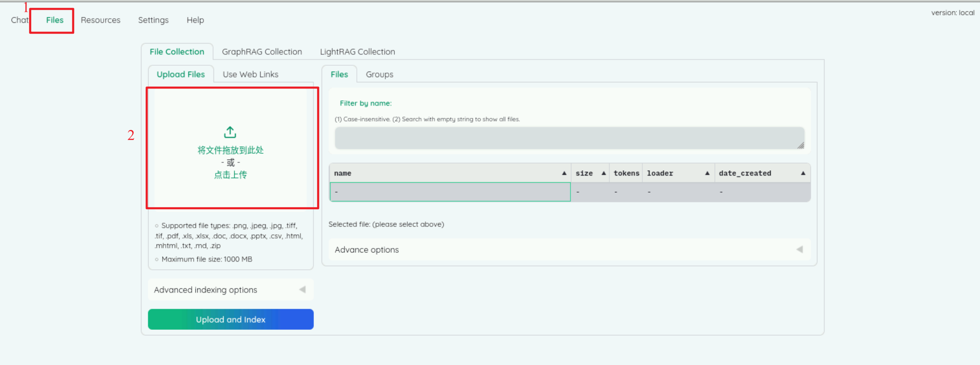980x365 pixels.
Task: Sort table by loader column arrow
Action: (707, 173)
